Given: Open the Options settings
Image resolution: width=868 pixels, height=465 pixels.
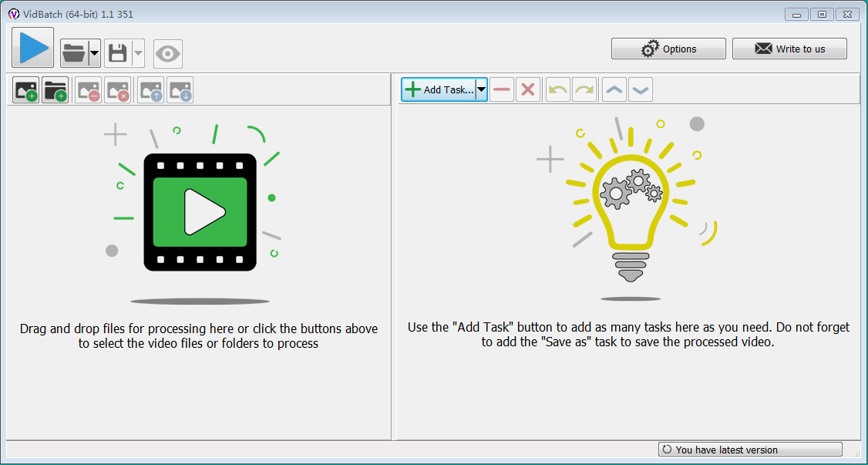Looking at the screenshot, I should pos(668,49).
